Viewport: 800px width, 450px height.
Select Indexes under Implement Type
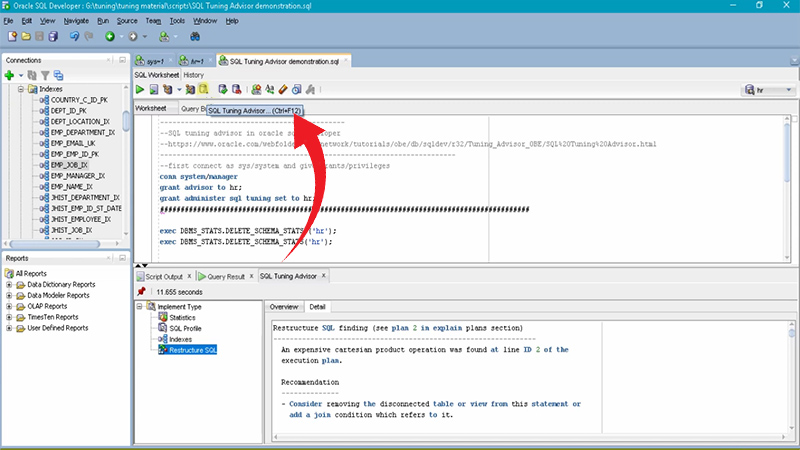point(180,339)
